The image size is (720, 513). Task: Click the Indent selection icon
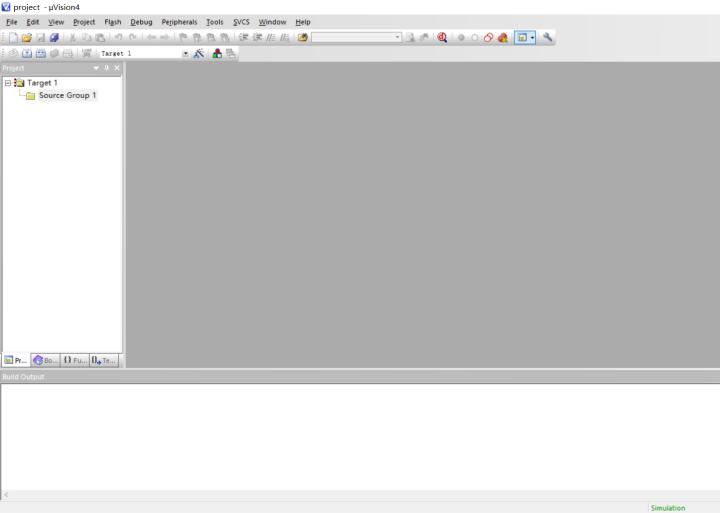tap(243, 38)
